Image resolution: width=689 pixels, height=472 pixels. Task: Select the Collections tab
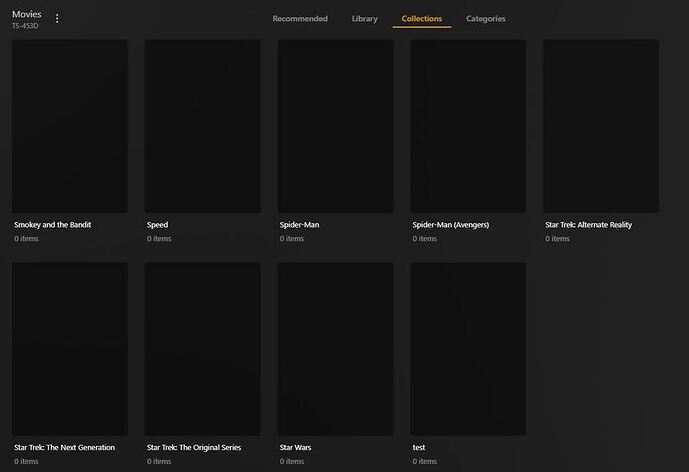click(x=422, y=18)
